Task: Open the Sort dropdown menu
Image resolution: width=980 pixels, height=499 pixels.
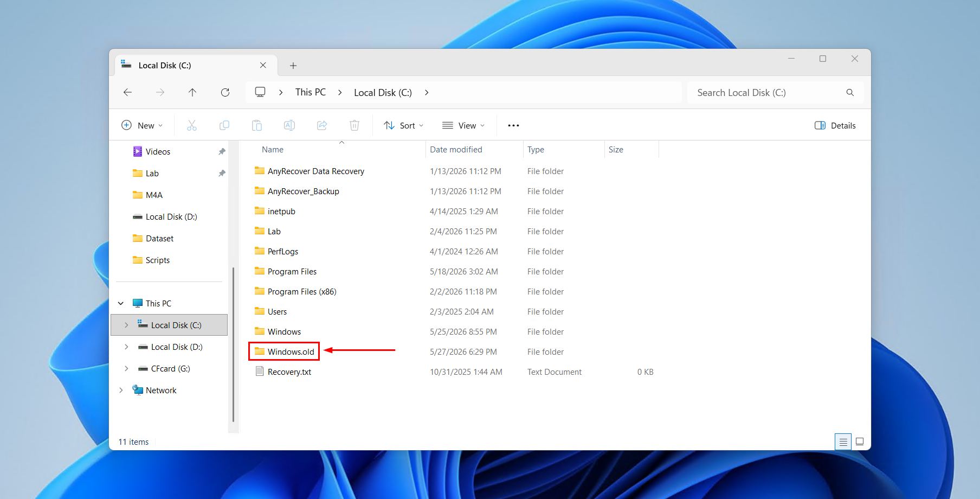Action: tap(403, 125)
